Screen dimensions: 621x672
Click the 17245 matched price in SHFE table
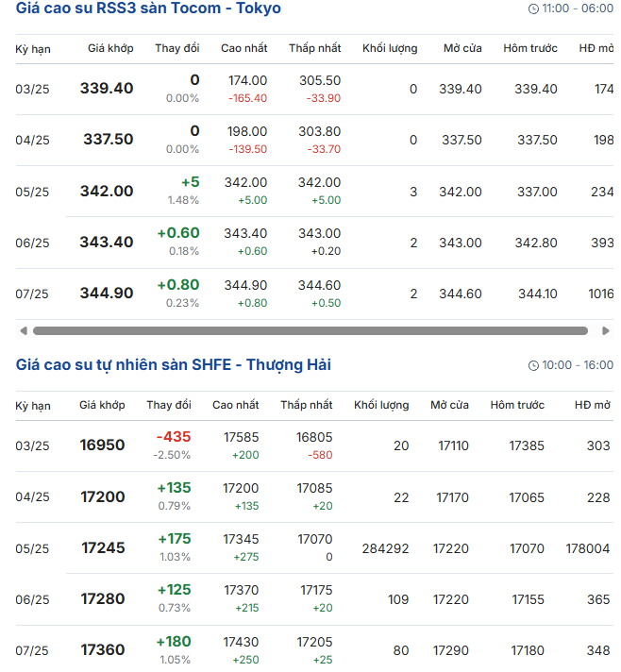(103, 547)
